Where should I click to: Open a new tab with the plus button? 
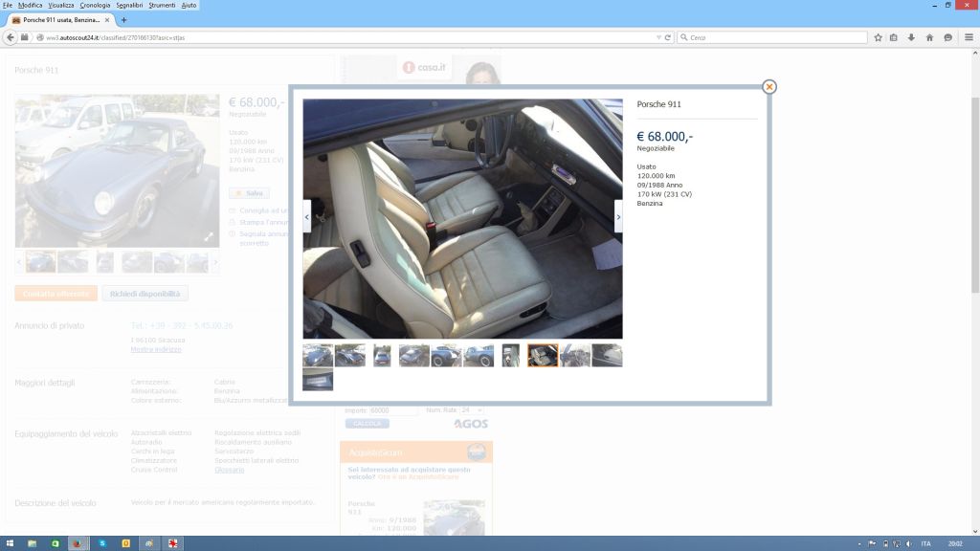pyautogui.click(x=123, y=20)
